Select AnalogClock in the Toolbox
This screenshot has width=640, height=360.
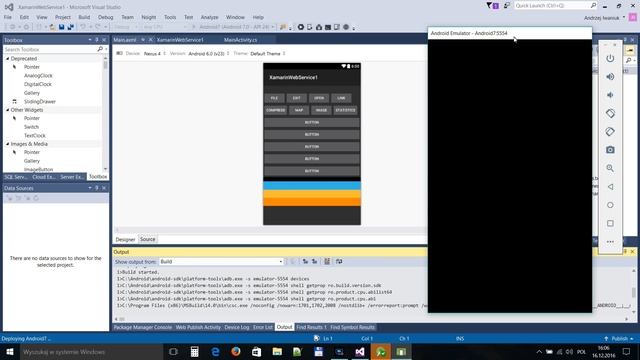(x=38, y=76)
